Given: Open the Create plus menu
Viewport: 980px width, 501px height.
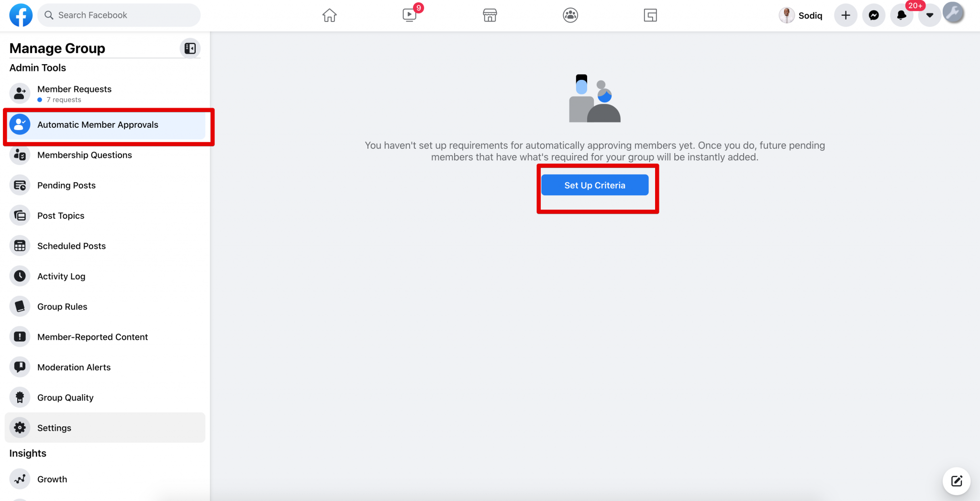Looking at the screenshot, I should [846, 15].
